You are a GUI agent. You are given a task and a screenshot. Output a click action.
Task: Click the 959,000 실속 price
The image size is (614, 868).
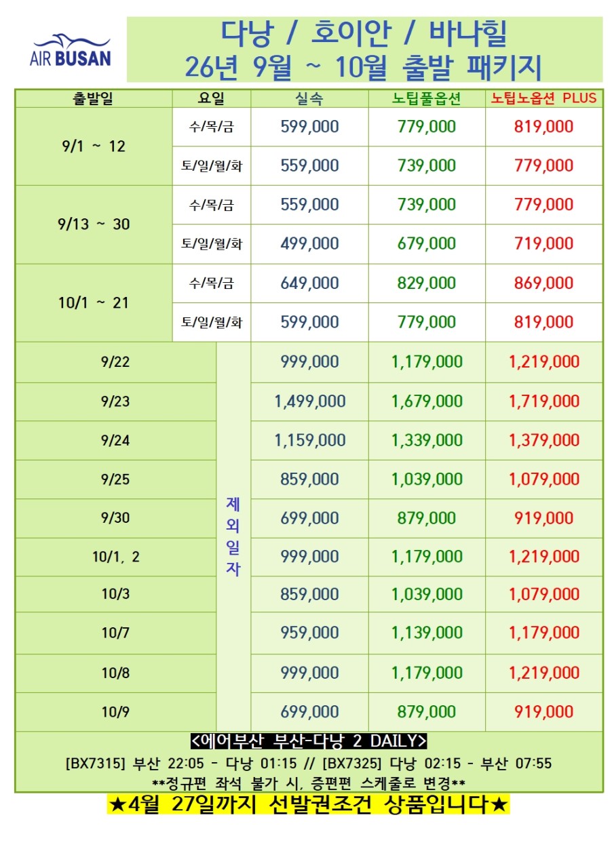(x=309, y=633)
